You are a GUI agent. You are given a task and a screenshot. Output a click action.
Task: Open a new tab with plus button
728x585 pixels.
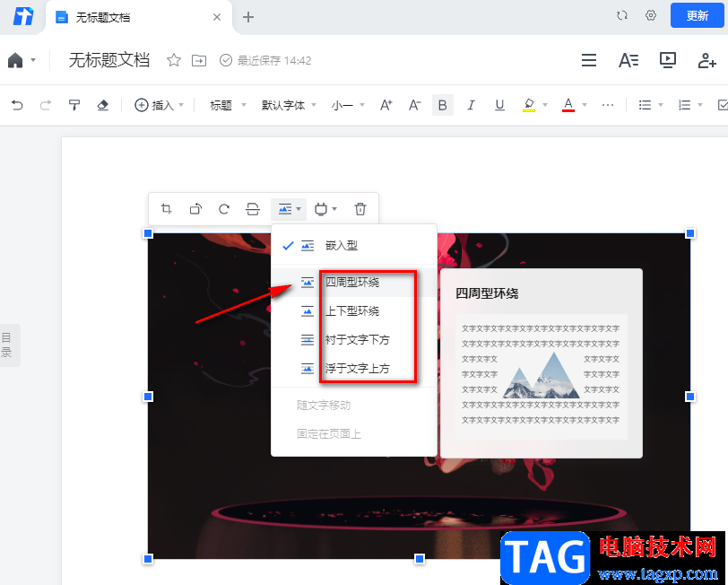point(248,18)
